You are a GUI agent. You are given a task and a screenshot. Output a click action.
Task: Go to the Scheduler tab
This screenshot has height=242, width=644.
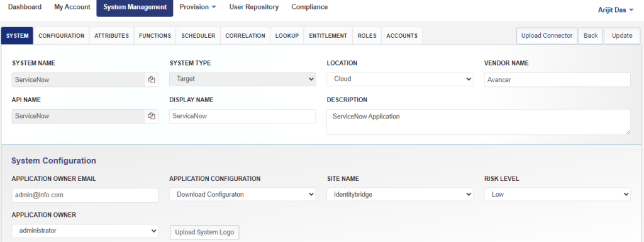(x=198, y=36)
